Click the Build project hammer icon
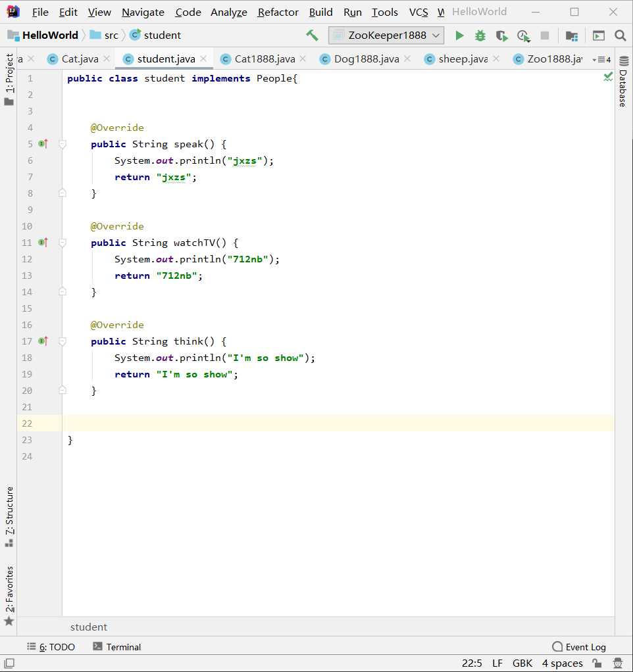The height and width of the screenshot is (672, 633). [312, 35]
